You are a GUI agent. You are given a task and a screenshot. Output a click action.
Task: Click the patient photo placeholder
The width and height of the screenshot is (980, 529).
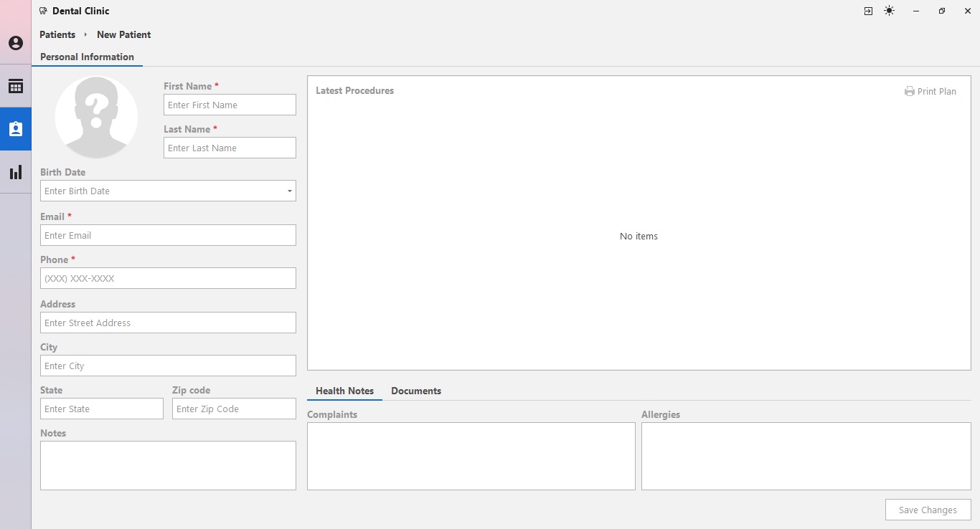click(x=96, y=118)
